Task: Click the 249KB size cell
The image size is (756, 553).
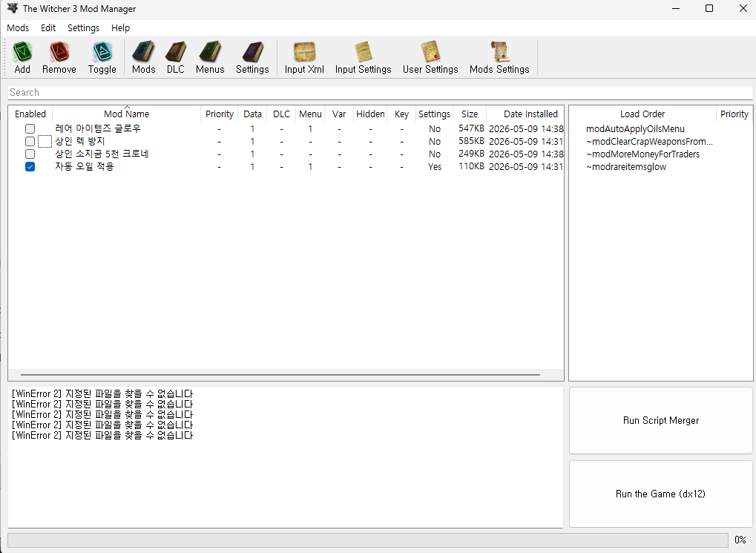Action: click(x=471, y=154)
